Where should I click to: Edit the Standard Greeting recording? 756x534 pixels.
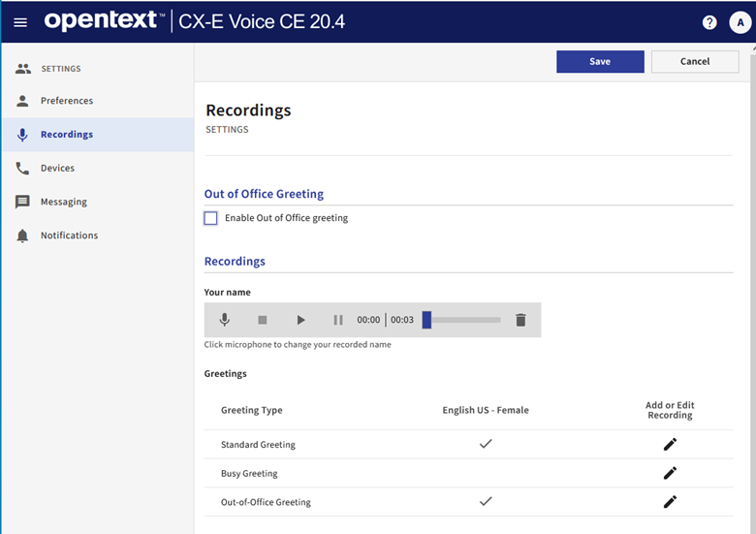670,445
